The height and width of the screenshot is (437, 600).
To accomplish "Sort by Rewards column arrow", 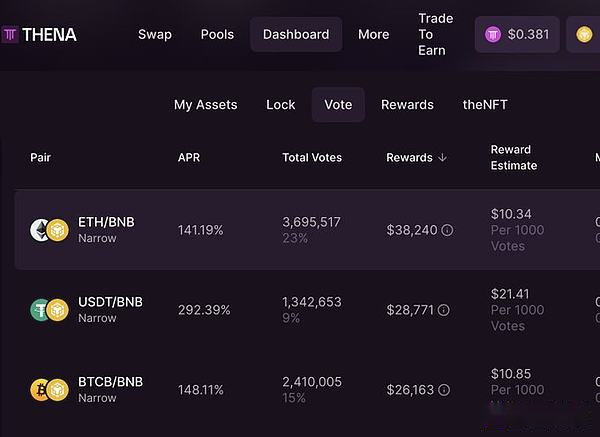I will [x=442, y=157].
